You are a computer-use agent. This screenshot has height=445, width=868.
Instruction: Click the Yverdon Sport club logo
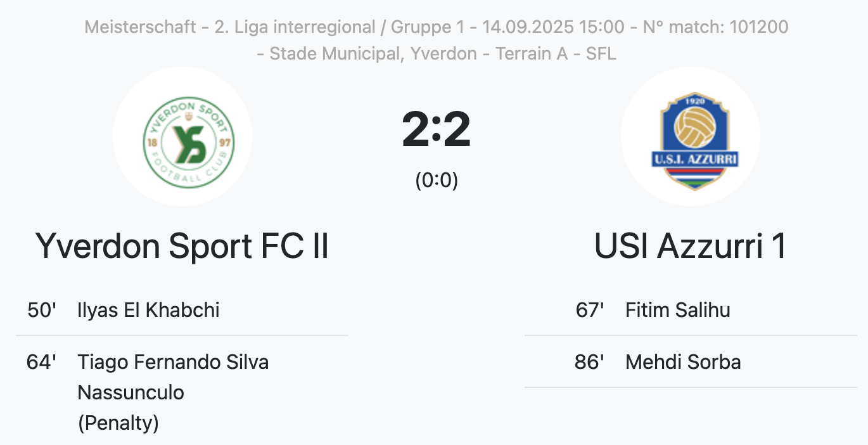click(x=182, y=136)
